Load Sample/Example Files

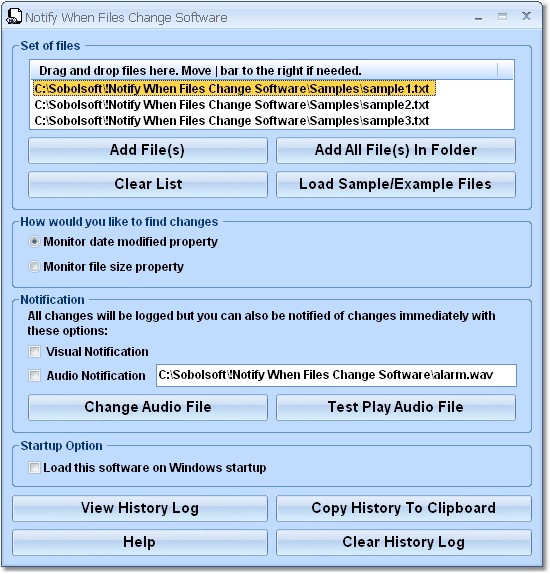tap(396, 184)
